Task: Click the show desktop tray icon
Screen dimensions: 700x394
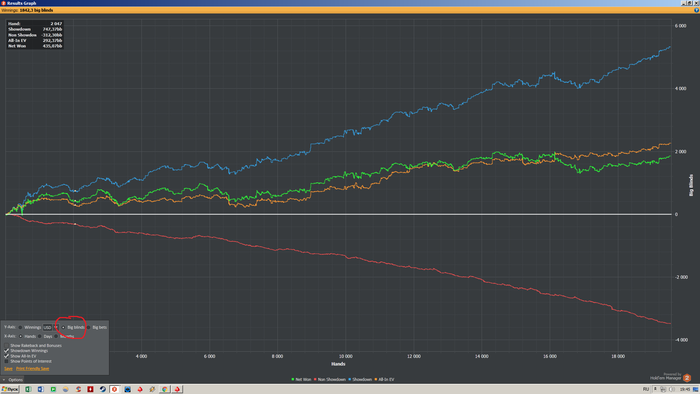Action: click(696, 389)
